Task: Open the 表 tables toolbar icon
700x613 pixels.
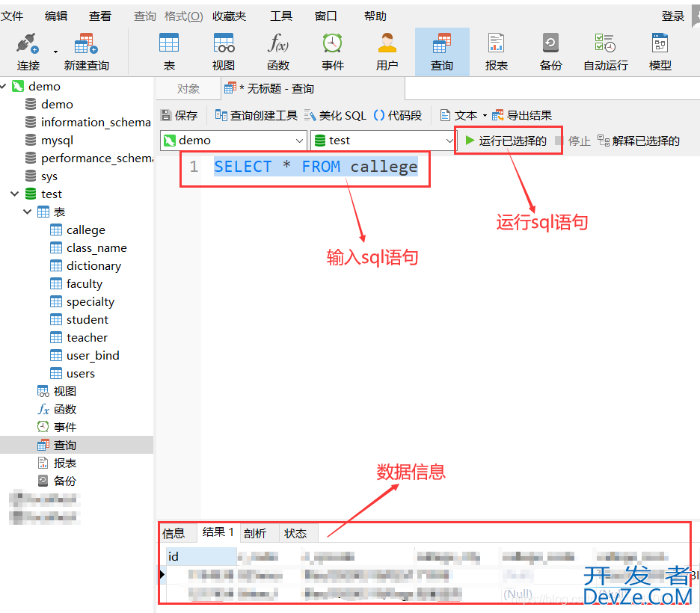Action: click(169, 43)
